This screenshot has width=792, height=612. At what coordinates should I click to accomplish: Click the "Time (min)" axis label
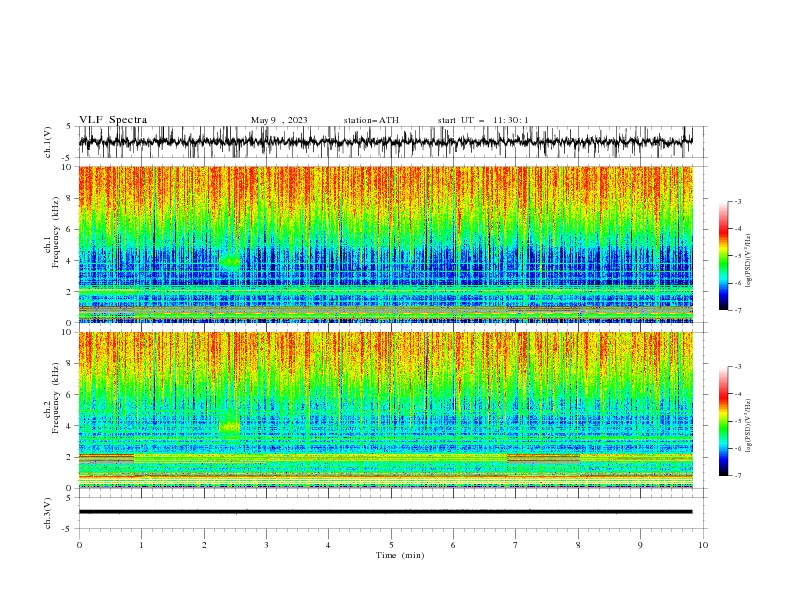coord(400,555)
